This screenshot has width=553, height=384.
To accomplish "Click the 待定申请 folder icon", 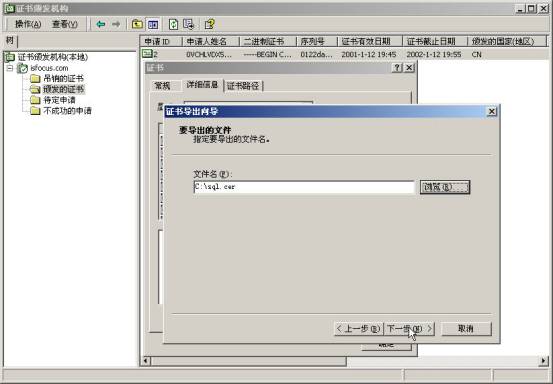I will [x=35, y=100].
